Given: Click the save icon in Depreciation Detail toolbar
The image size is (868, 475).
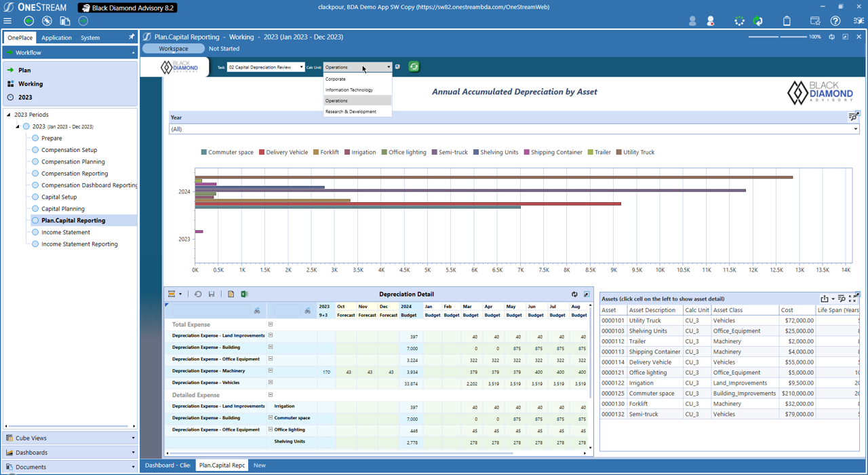Looking at the screenshot, I should [x=212, y=294].
